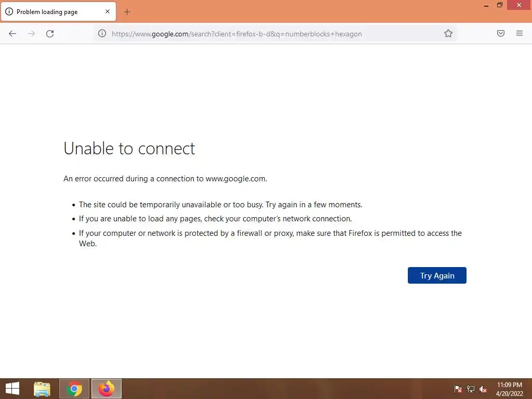Select the Firefox taskbar icon
The width and height of the screenshot is (532, 399).
pyautogui.click(x=106, y=389)
